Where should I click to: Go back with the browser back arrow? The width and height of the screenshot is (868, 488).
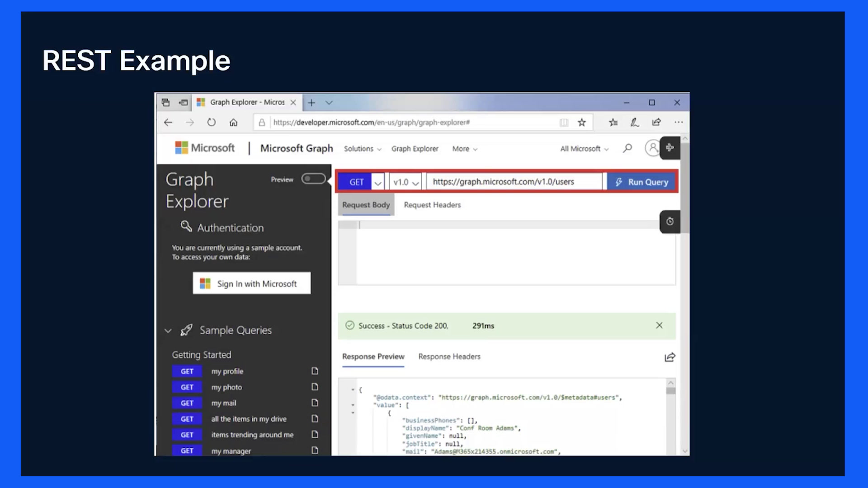[168, 122]
